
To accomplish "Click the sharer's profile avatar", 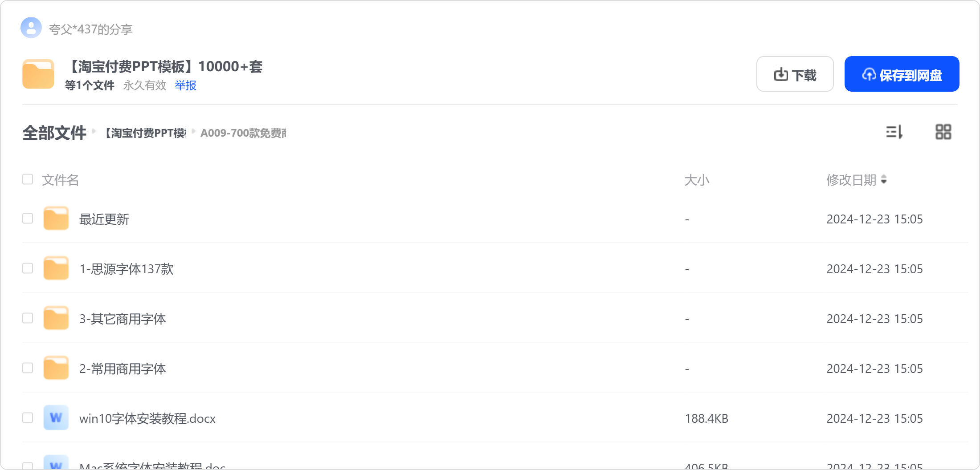I will pos(31,28).
